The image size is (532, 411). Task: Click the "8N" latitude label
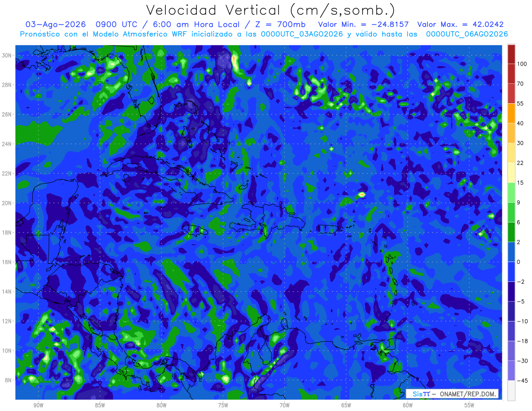click(x=8, y=380)
